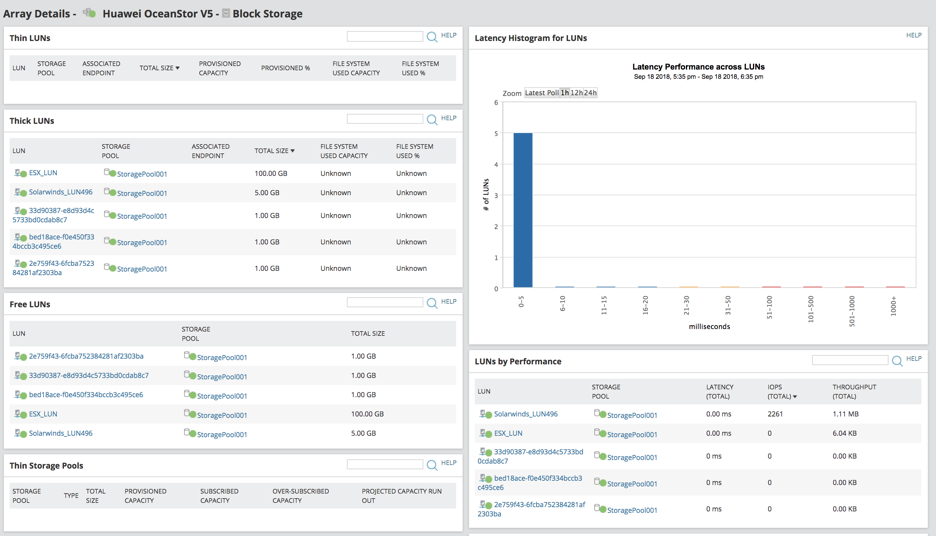The image size is (936, 536).
Task: Open StoragePool001 link for ESX_LUN in Free LUNs
Action: [222, 415]
